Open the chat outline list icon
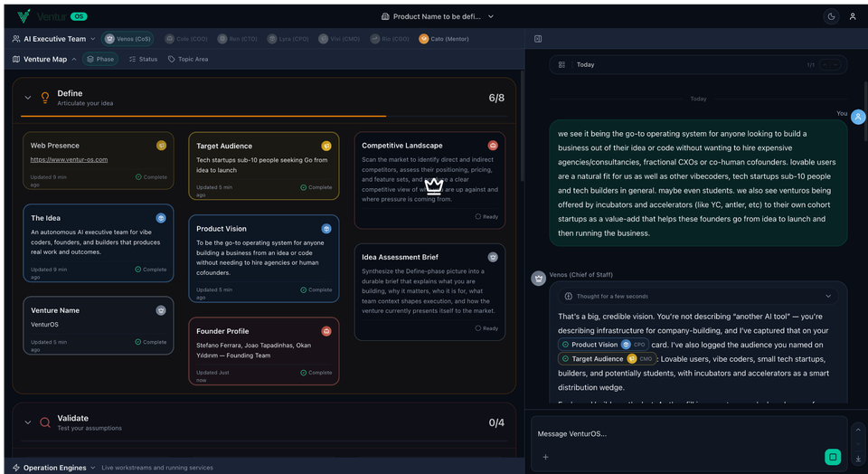 coord(561,65)
